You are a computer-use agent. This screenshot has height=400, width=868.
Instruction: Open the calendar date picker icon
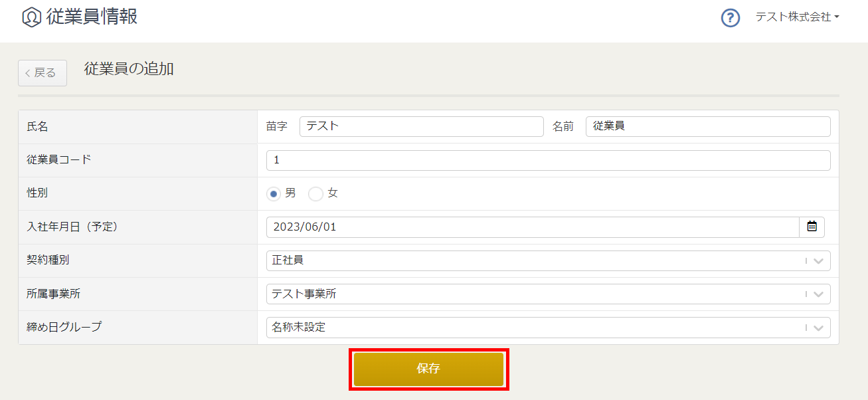812,227
